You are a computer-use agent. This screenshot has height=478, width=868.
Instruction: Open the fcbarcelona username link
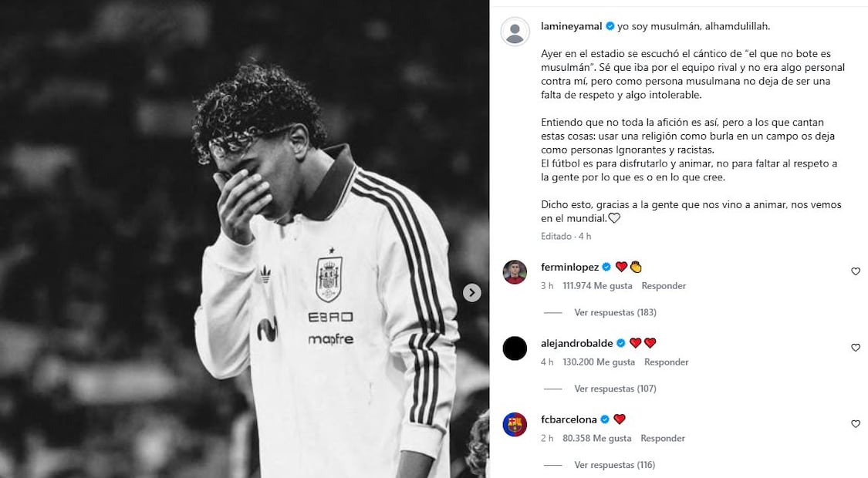point(569,420)
